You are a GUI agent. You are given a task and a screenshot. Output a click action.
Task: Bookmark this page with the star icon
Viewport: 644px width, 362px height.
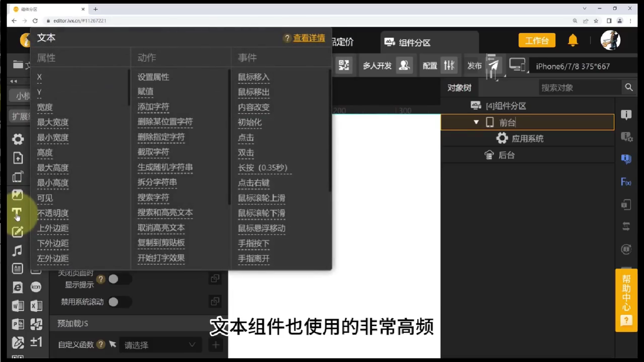[x=596, y=21]
